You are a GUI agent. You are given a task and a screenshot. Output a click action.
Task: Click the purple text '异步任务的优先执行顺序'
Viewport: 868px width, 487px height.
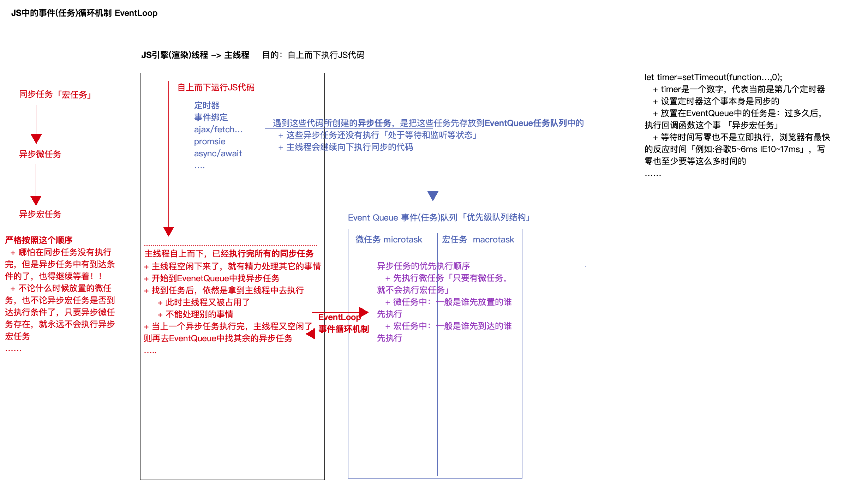click(x=424, y=266)
